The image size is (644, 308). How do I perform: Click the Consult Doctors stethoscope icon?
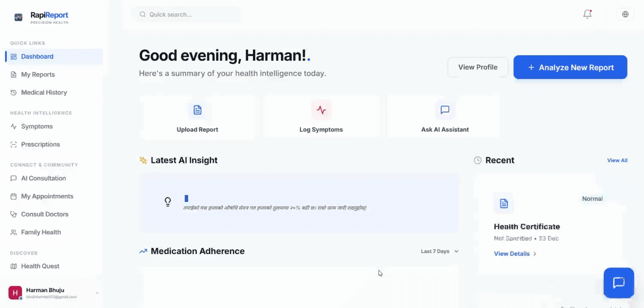pos(14,214)
